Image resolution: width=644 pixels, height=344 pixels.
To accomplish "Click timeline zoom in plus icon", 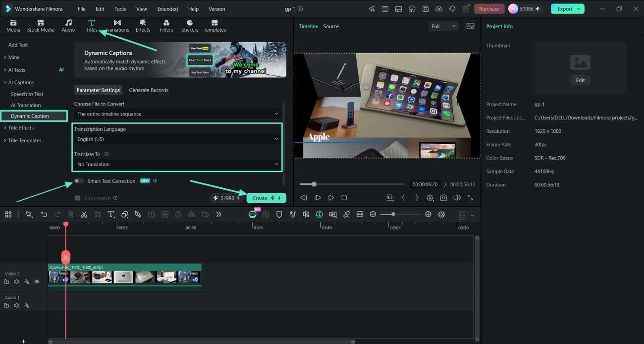I will (x=428, y=214).
